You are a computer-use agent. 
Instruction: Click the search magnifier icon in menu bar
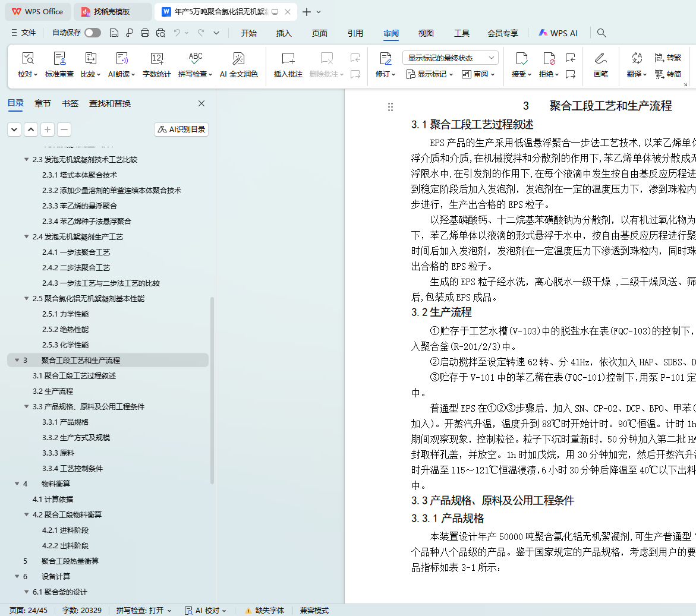click(601, 33)
